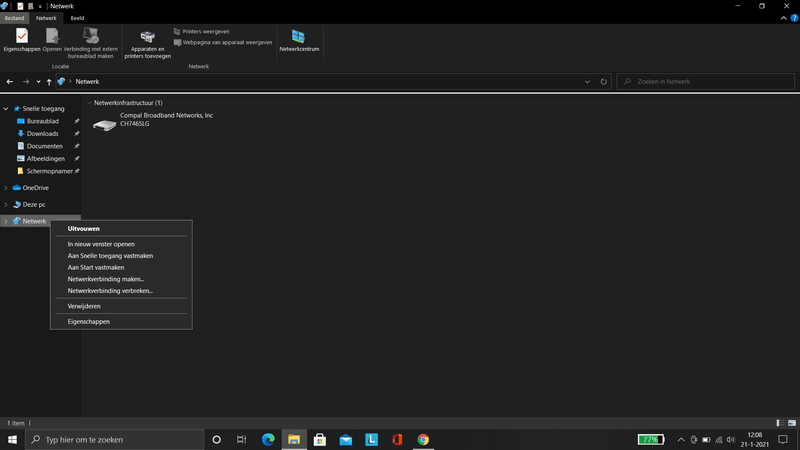Switch to large icons view in status bar
Viewport: 800px width, 450px height.
pyautogui.click(x=791, y=423)
